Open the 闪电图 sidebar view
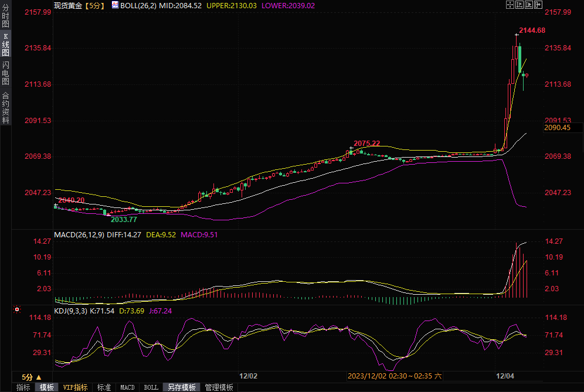584x392 pixels. pos(5,73)
